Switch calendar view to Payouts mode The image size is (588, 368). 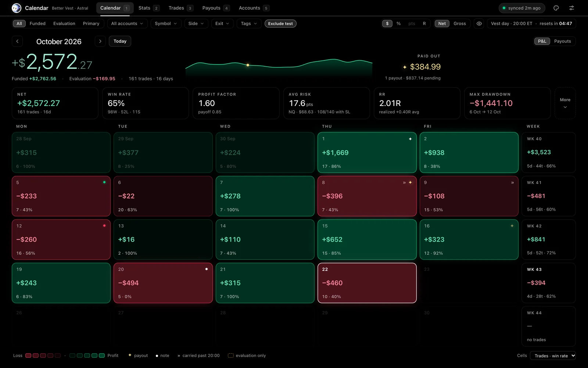tap(562, 41)
